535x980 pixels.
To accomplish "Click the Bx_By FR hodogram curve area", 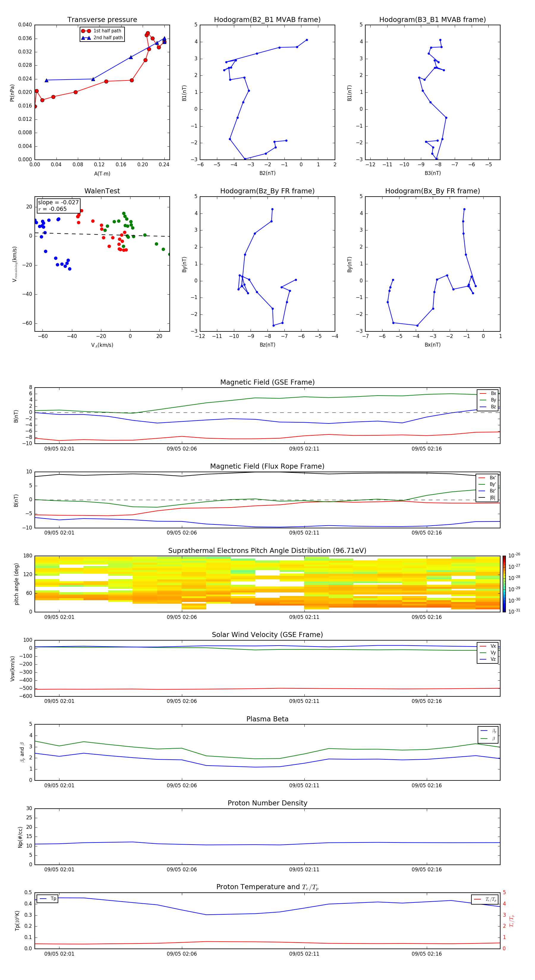I will (x=432, y=264).
